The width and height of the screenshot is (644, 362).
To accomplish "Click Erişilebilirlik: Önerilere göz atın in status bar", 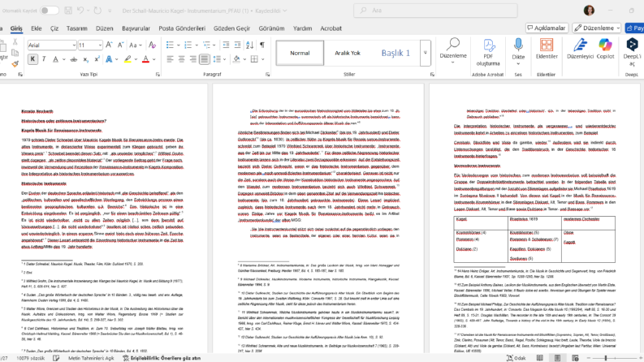I will [x=162, y=358].
